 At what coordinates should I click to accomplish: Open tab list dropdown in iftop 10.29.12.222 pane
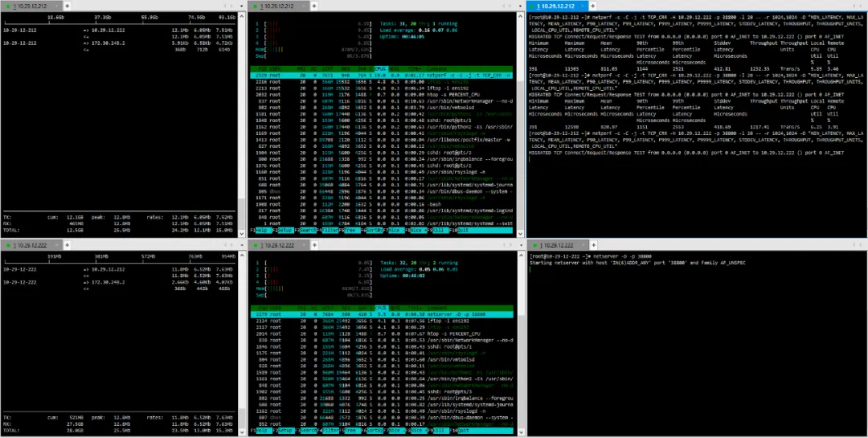(241, 245)
